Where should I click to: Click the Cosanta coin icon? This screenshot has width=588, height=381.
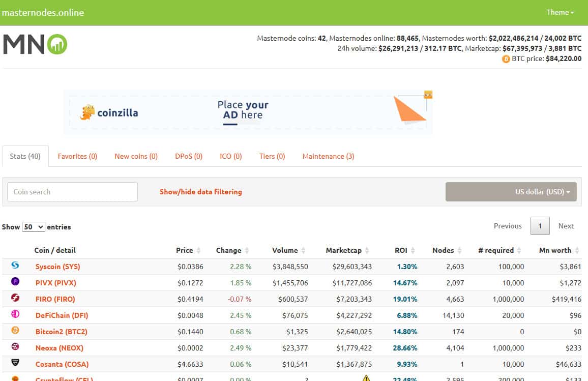point(15,363)
